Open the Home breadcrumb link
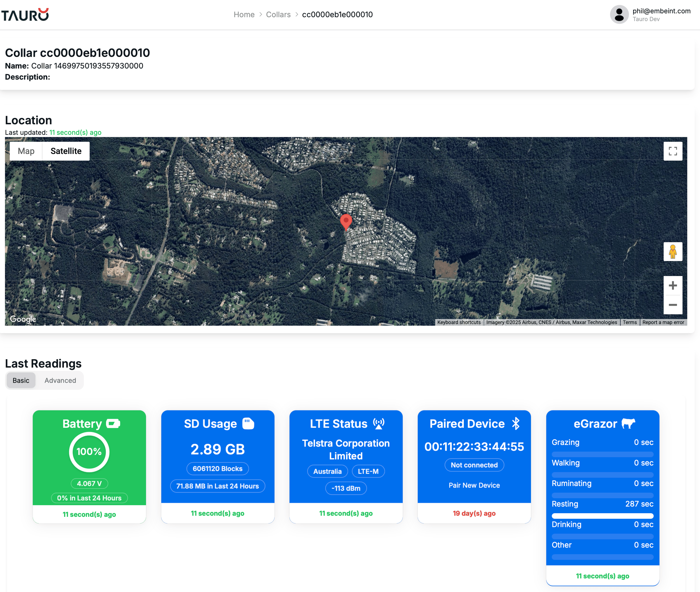The image size is (700, 592). [243, 15]
